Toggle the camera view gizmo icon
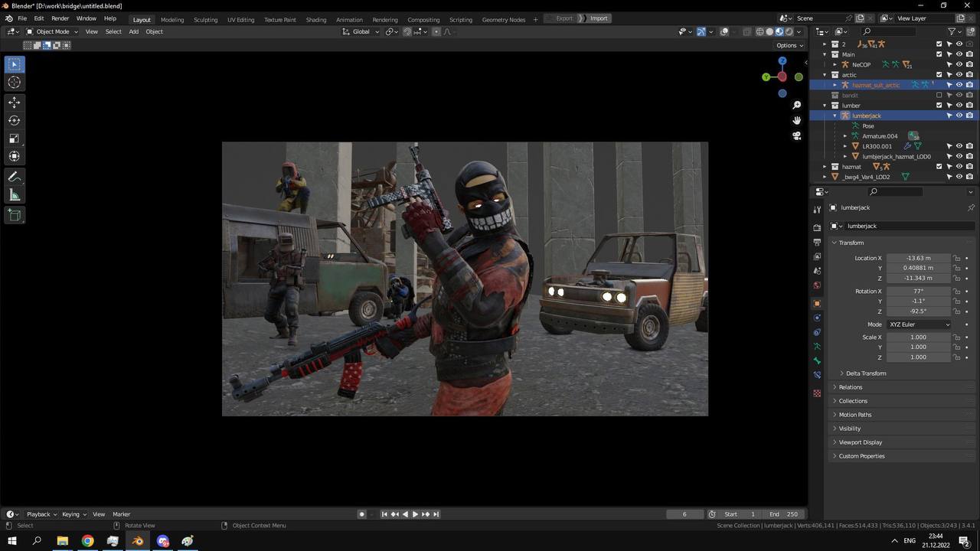 pyautogui.click(x=797, y=135)
